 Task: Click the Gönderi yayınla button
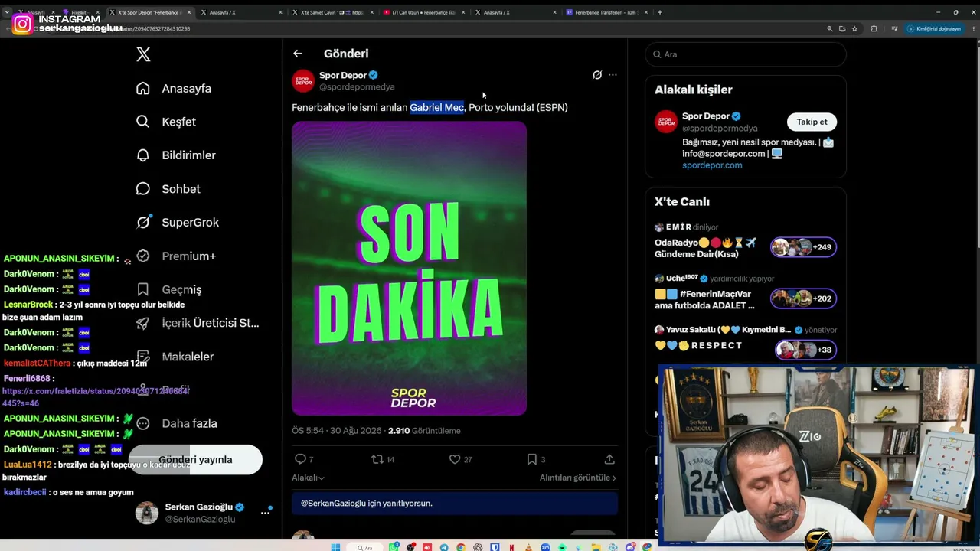195,460
